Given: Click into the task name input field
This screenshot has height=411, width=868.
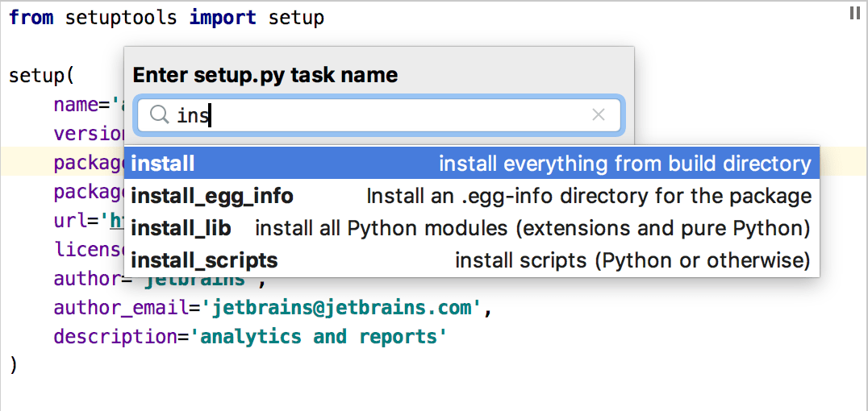Looking at the screenshot, I should pyautogui.click(x=387, y=115).
